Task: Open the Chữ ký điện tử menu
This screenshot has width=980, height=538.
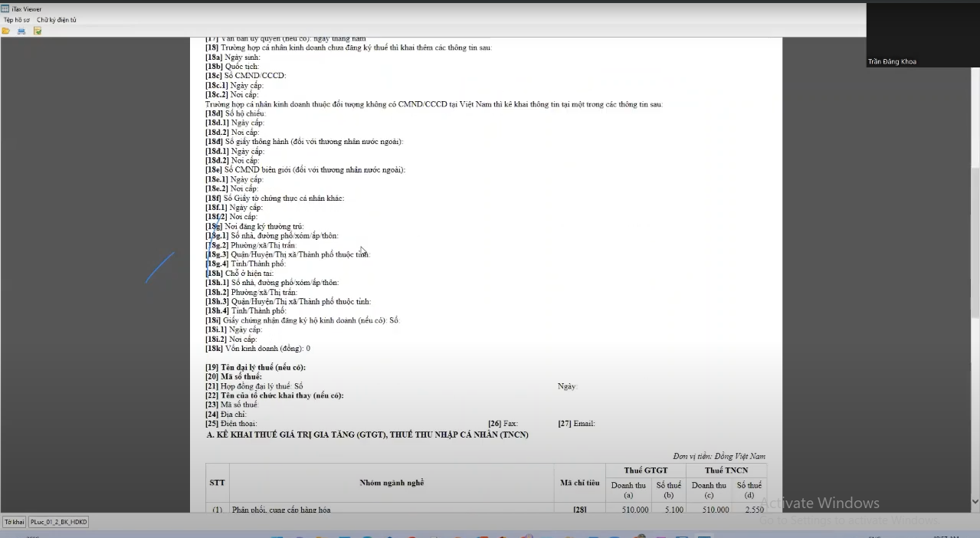Action: click(57, 20)
